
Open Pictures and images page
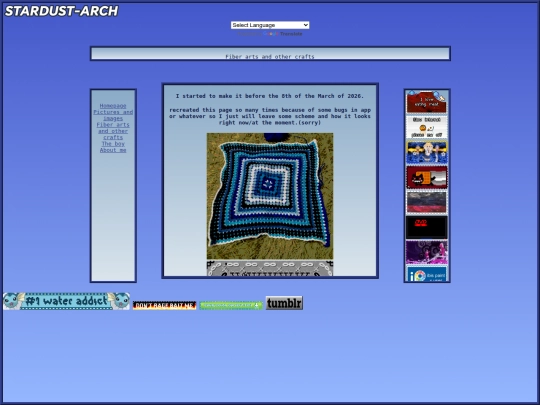point(113,115)
